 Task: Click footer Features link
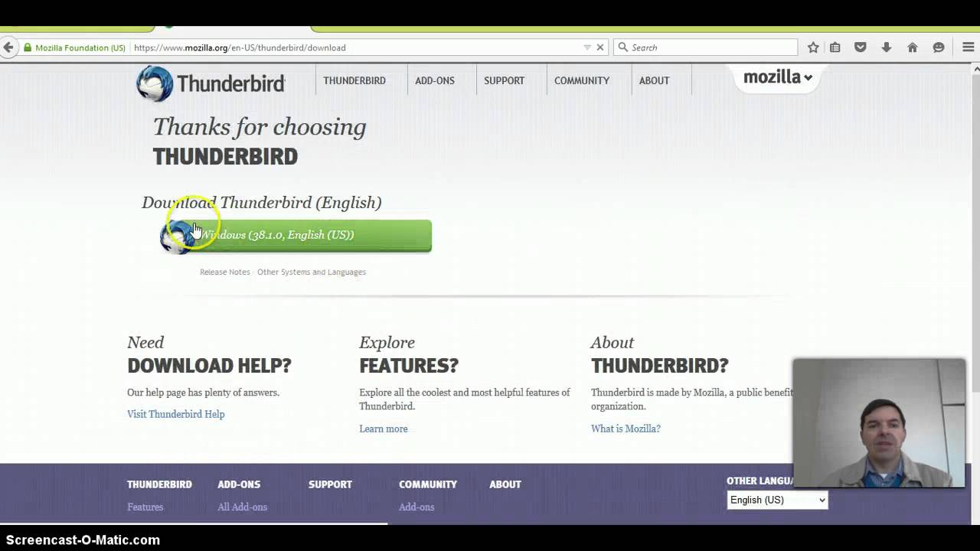pos(145,507)
